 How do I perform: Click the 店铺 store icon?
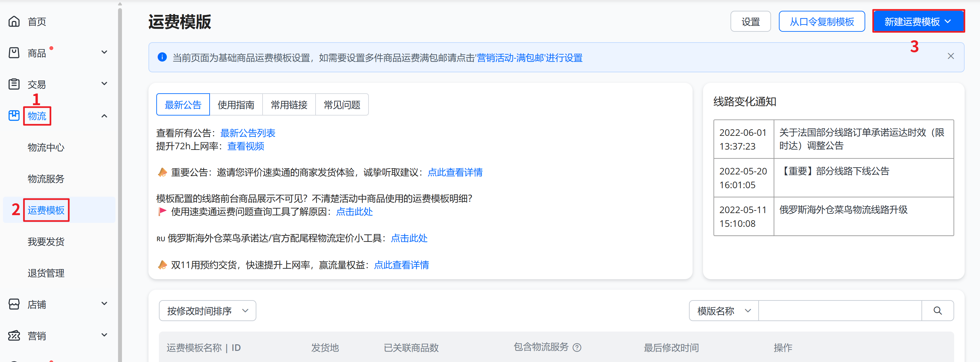(14, 304)
